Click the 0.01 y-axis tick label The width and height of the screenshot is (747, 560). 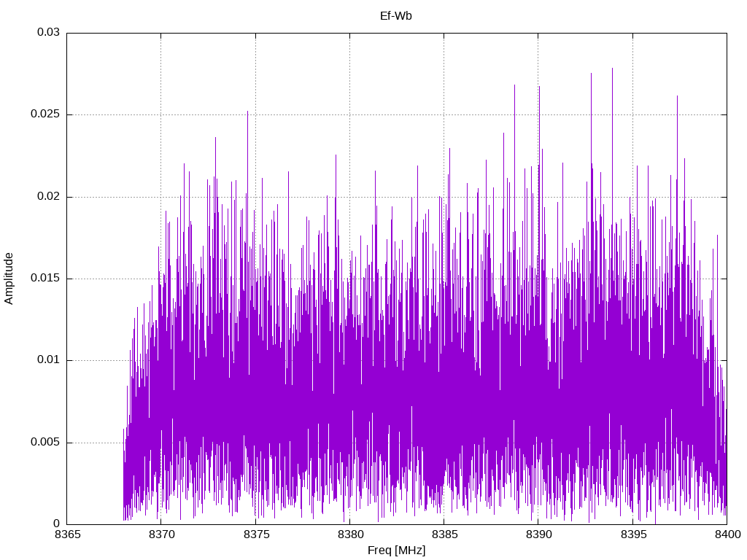tap(49, 360)
